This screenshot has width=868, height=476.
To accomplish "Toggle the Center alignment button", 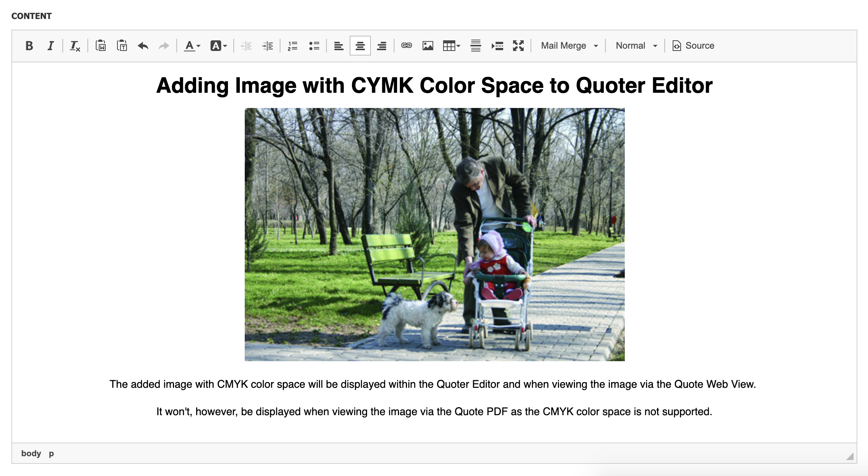I will [x=360, y=46].
